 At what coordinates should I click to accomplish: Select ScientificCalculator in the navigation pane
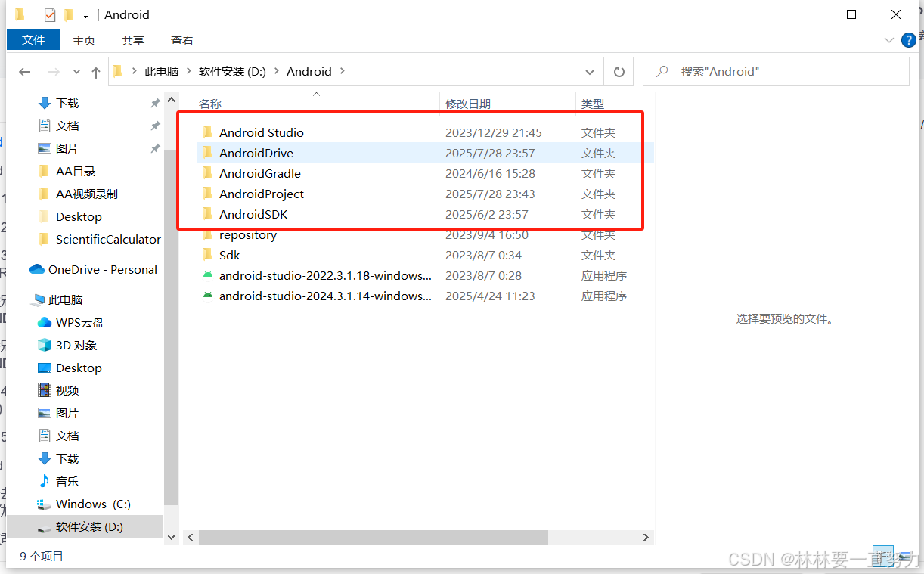point(108,239)
